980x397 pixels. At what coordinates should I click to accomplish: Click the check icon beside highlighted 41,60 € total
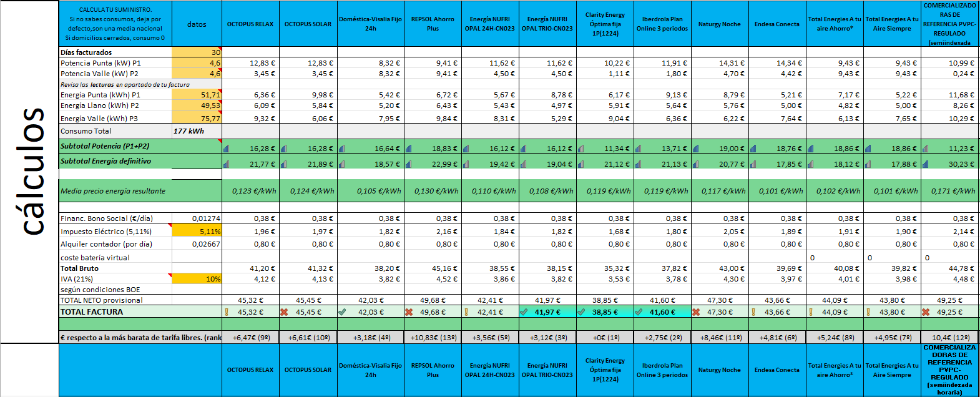coord(639,312)
